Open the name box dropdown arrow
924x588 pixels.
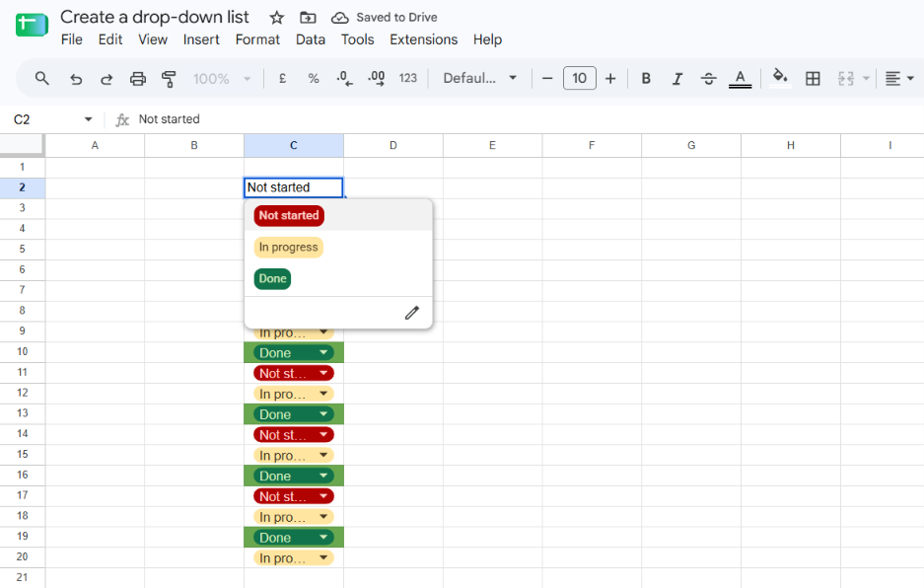(89, 119)
